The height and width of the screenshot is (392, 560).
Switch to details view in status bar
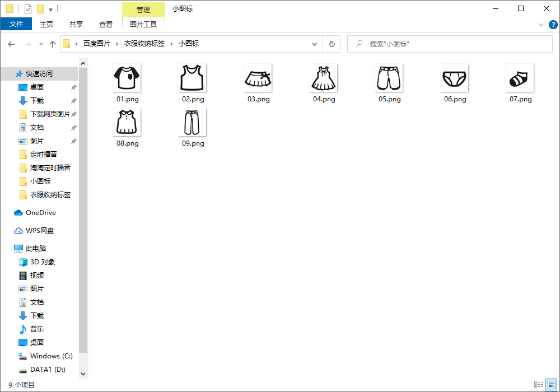tap(539, 385)
